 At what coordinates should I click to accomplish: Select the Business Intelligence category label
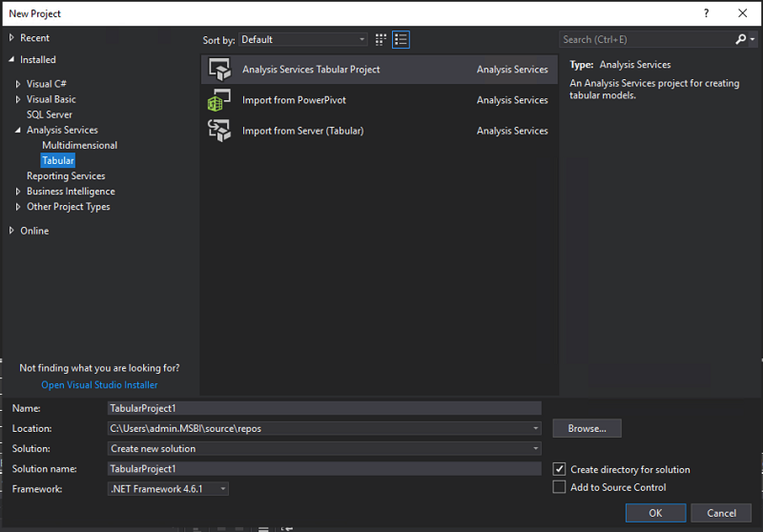pos(71,191)
